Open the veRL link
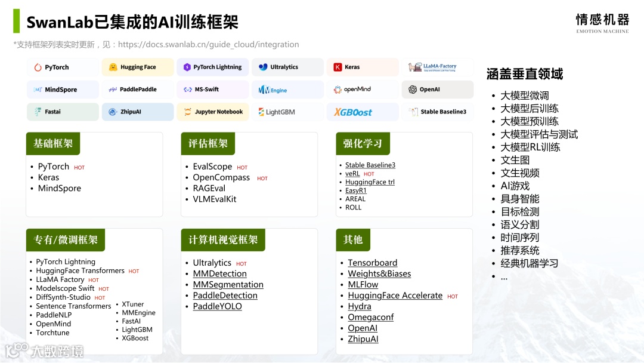644x363 pixels. coord(352,174)
